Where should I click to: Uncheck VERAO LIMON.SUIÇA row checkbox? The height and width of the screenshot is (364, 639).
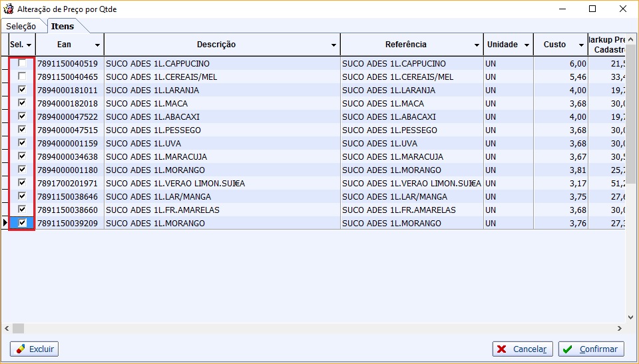click(23, 182)
